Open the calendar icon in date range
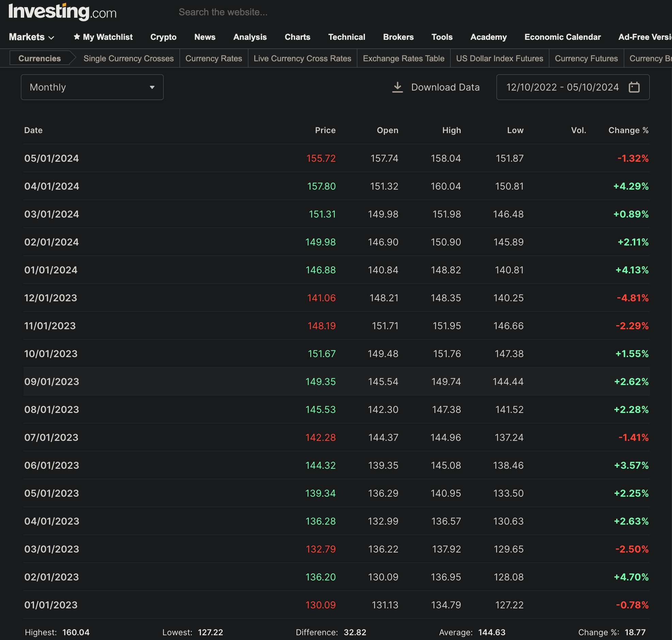Viewport: 672px width, 640px height. (x=634, y=87)
